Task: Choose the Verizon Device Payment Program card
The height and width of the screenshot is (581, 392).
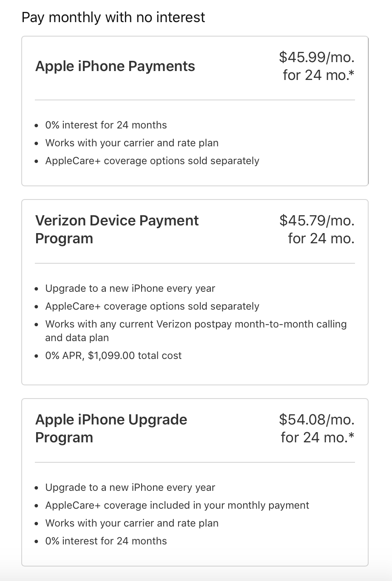Action: [195, 292]
